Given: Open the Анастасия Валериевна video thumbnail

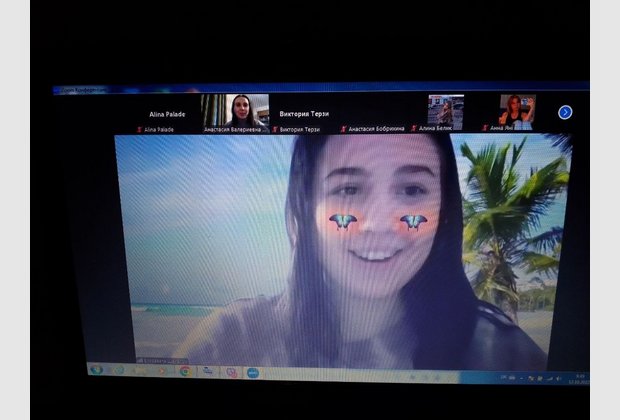Looking at the screenshot, I should (x=235, y=113).
